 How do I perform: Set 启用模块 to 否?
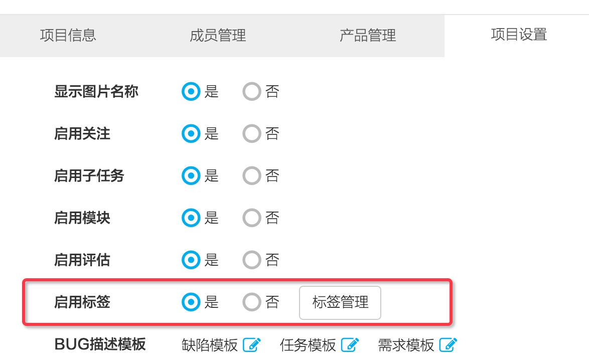coord(252,217)
